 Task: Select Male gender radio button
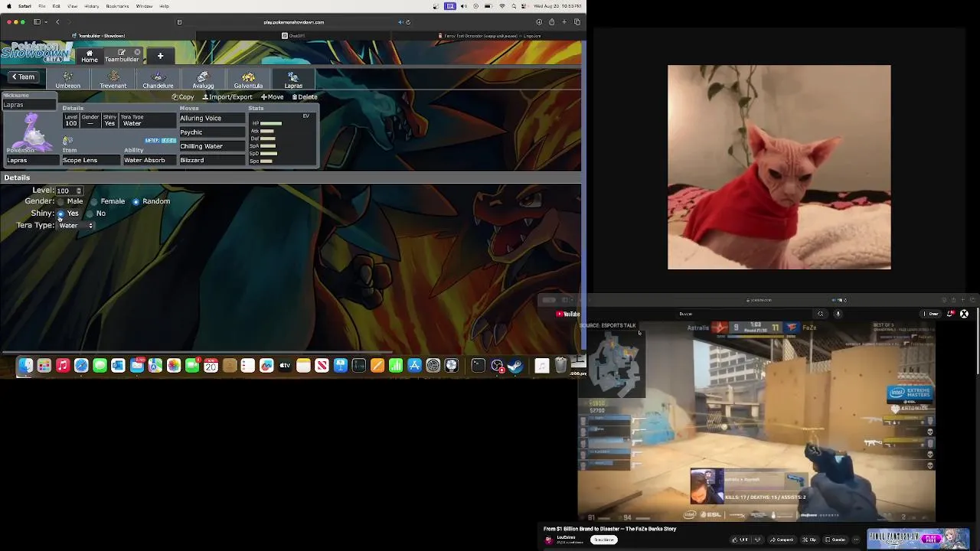[60, 201]
